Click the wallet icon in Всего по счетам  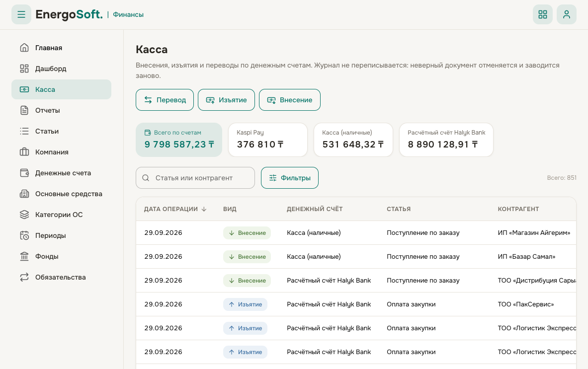coord(148,133)
